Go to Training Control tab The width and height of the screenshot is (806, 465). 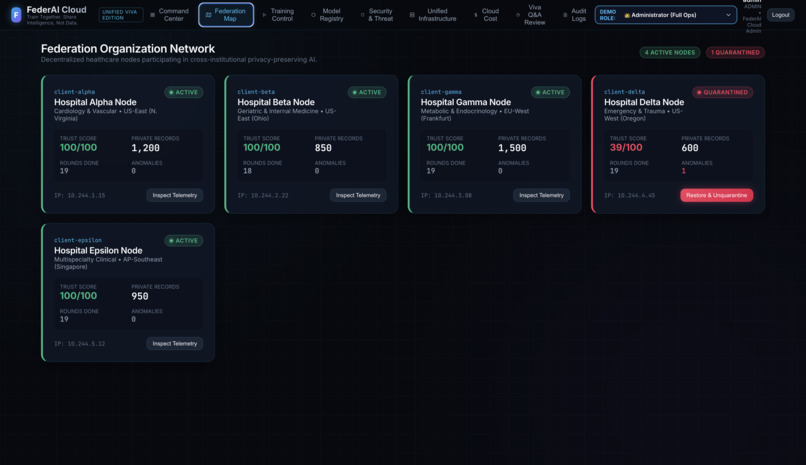pyautogui.click(x=279, y=15)
